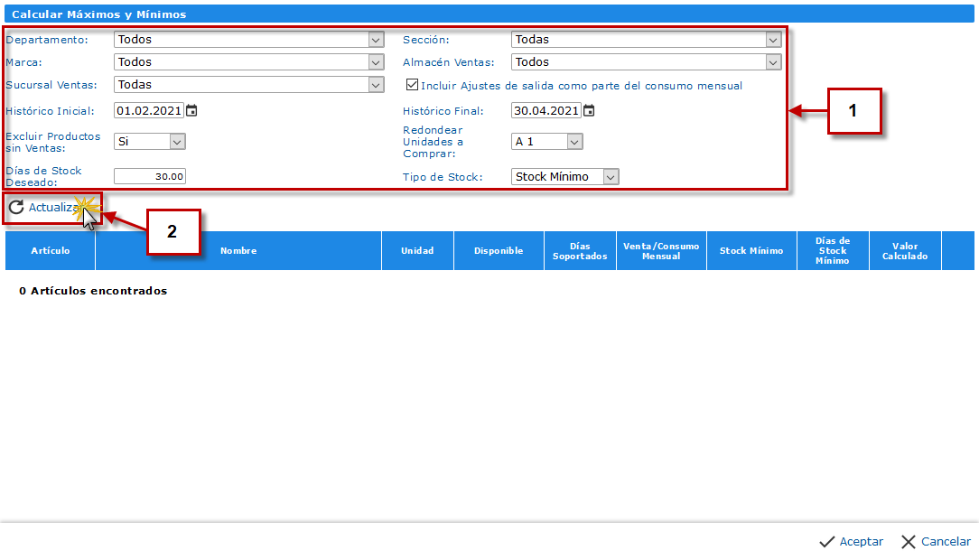
Task: Click the Cancelar X icon
Action: click(x=908, y=542)
